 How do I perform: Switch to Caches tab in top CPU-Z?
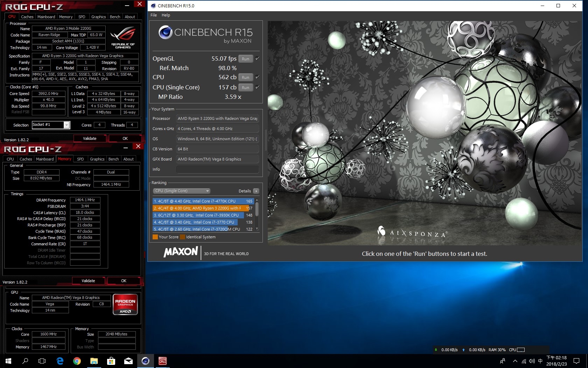(x=27, y=17)
